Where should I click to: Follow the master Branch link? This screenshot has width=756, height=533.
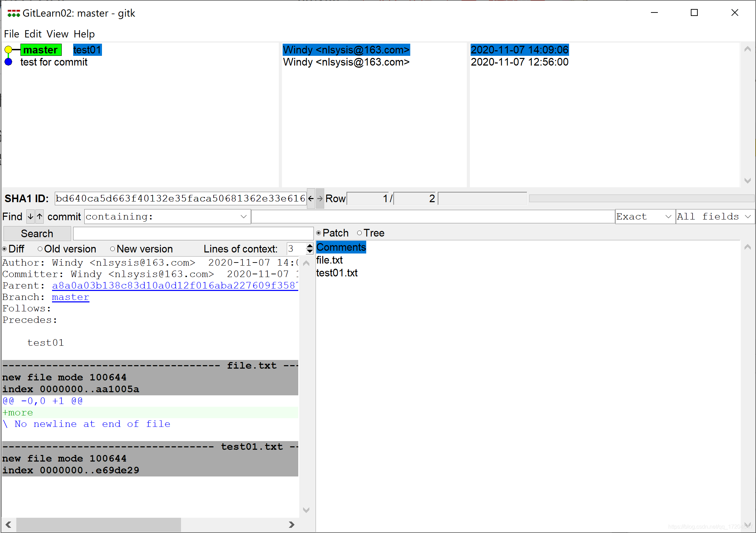click(70, 297)
